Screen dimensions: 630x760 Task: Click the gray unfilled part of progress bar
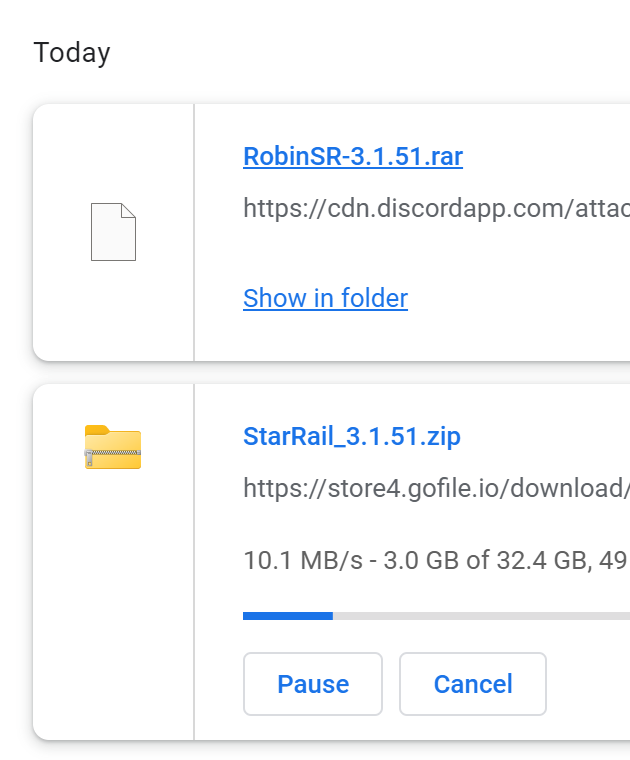[481, 616]
